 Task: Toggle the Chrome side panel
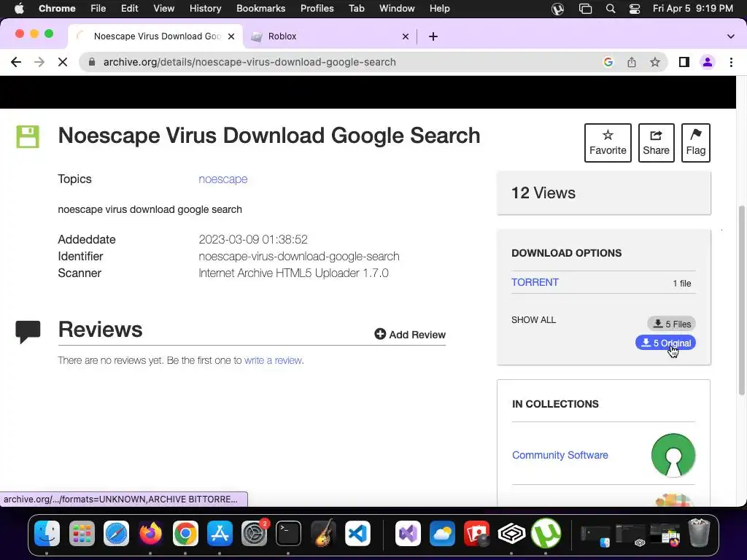[x=684, y=62]
